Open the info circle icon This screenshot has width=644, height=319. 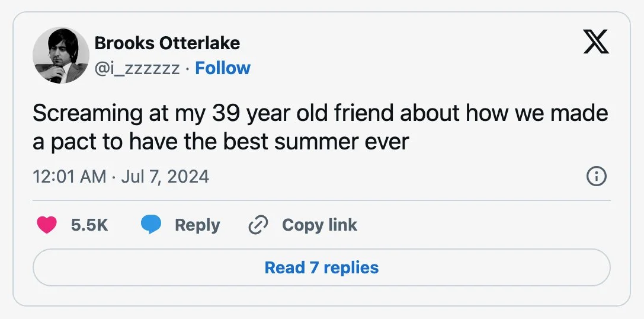(596, 177)
